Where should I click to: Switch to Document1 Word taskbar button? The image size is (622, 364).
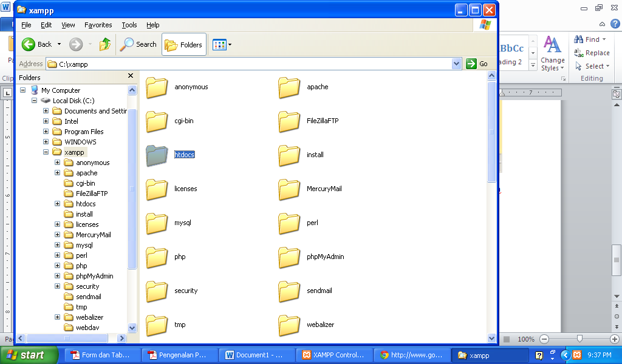pyautogui.click(x=256, y=355)
